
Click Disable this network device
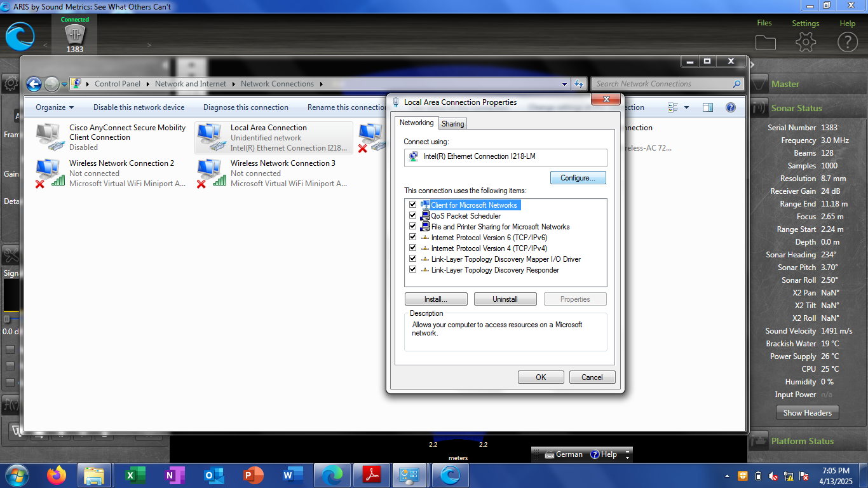(139, 107)
